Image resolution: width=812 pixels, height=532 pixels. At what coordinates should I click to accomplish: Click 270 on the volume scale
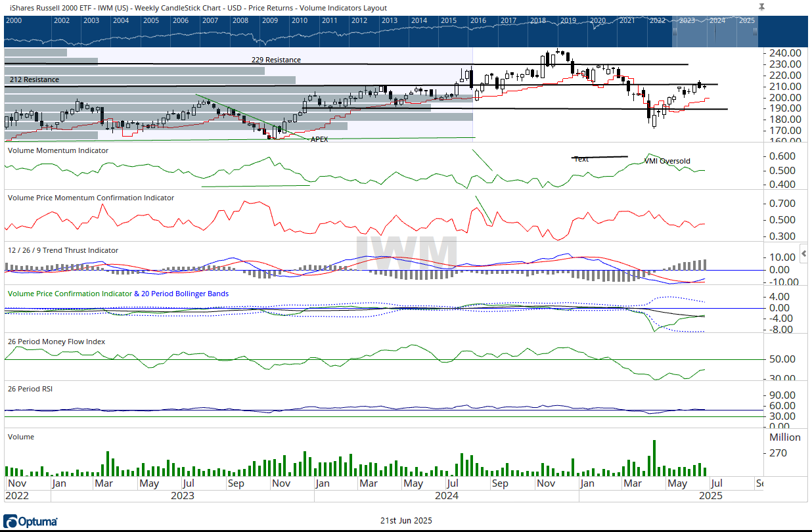[x=778, y=453]
